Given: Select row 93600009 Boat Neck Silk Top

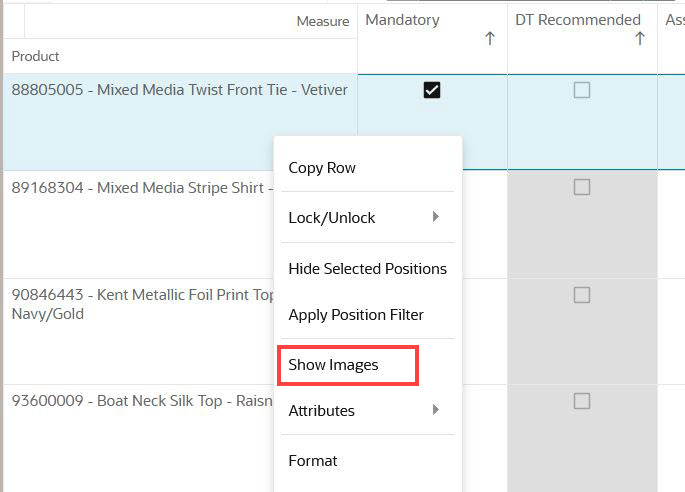Looking at the screenshot, I should pos(142,401).
